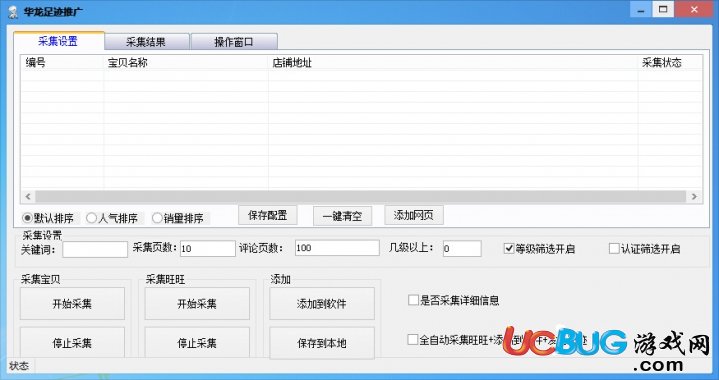Click 保存到本地 button

(322, 343)
